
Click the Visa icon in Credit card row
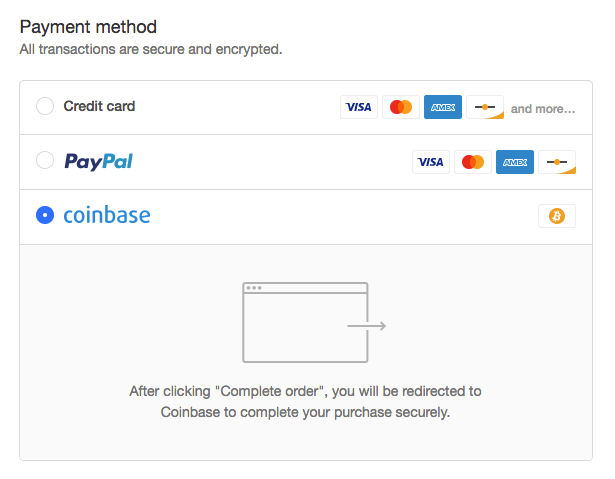[x=359, y=107]
